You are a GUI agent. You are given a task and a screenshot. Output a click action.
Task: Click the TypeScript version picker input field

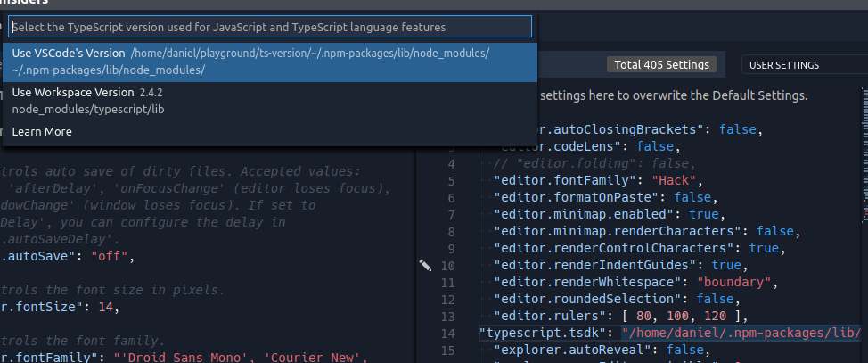click(x=270, y=27)
